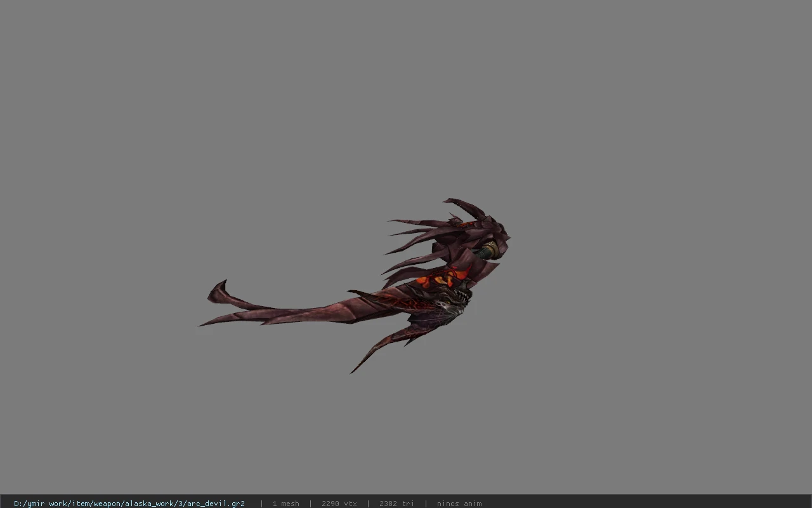The image size is (812, 508).
Task: Click the '1 mesh' status bar entry
Action: (x=285, y=504)
